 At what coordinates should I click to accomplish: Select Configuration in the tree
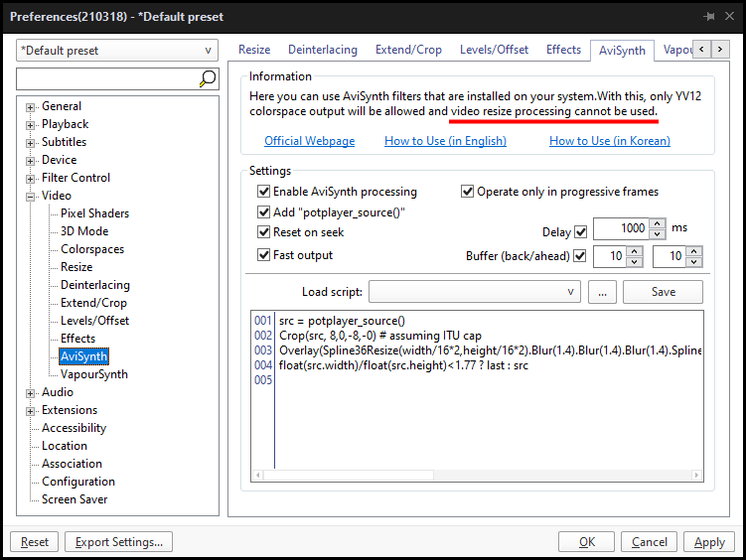78,482
